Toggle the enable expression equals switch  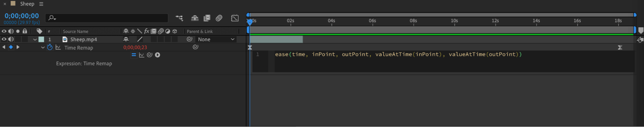(134, 55)
